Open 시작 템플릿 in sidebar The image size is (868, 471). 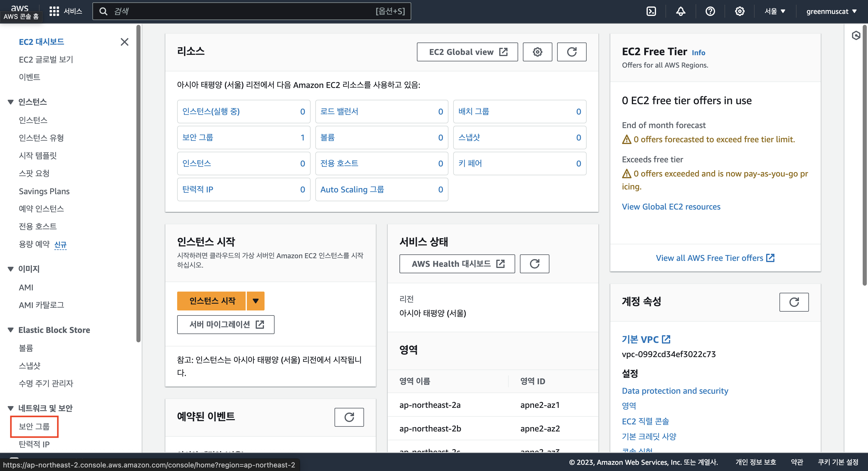point(38,156)
